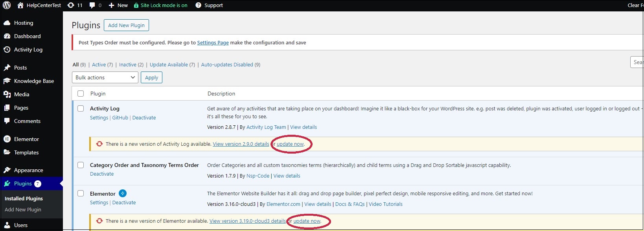Click update now for Activity Log
Image resolution: width=644 pixels, height=231 pixels.
[290, 144]
